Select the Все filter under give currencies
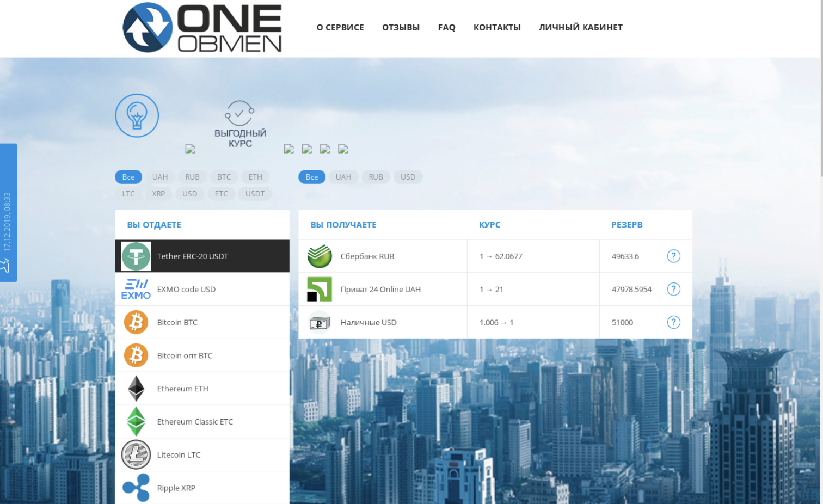823x504 pixels. click(128, 177)
